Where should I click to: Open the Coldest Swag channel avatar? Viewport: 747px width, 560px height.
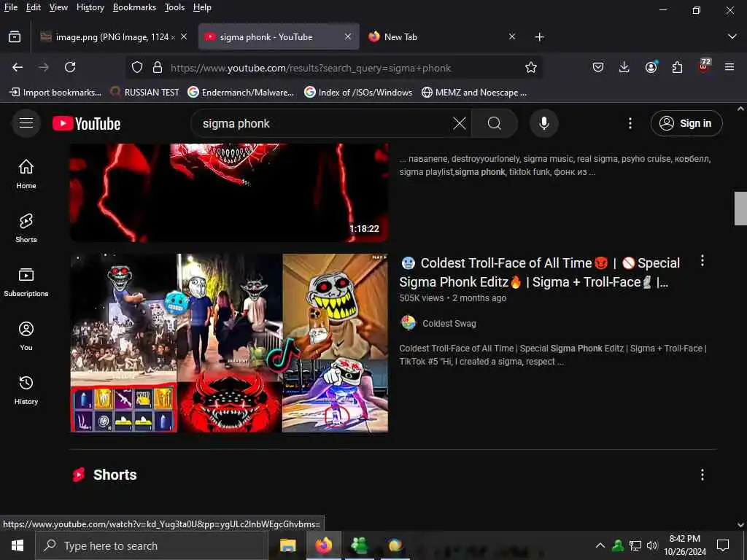[409, 323]
